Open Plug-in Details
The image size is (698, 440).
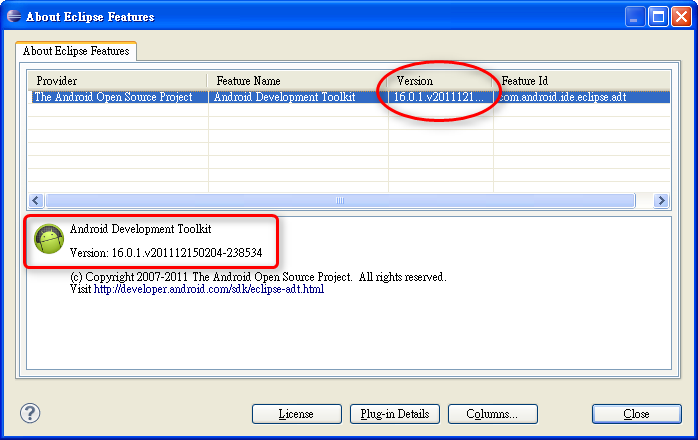click(395, 414)
